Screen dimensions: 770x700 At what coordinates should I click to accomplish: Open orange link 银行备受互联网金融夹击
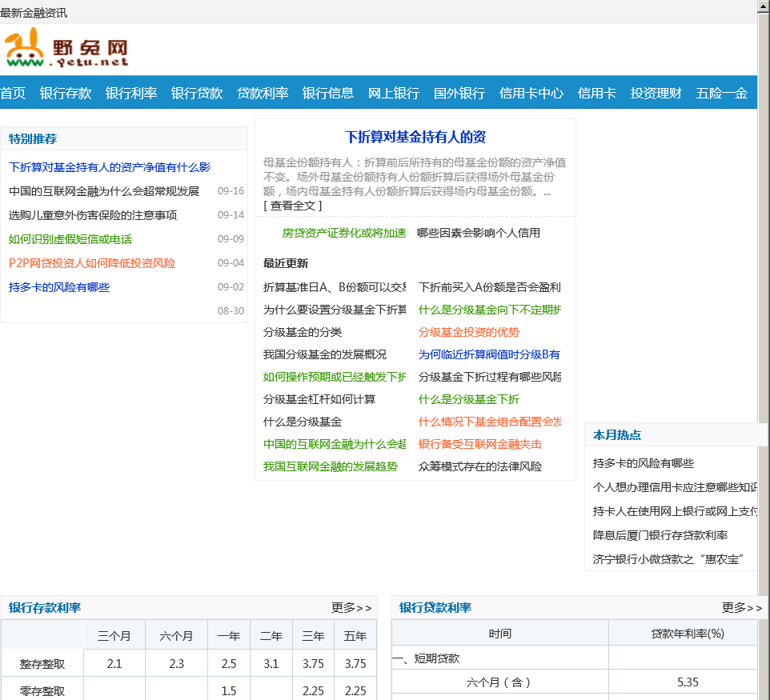(479, 444)
